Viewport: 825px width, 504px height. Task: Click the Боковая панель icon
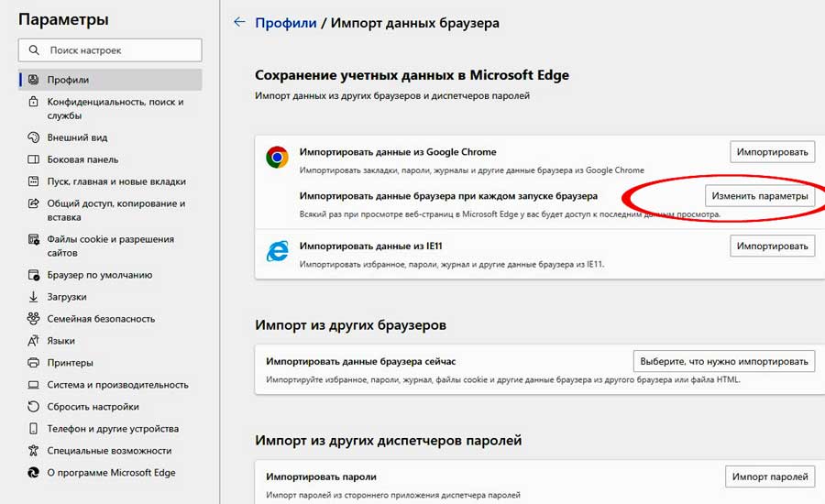pos(33,159)
